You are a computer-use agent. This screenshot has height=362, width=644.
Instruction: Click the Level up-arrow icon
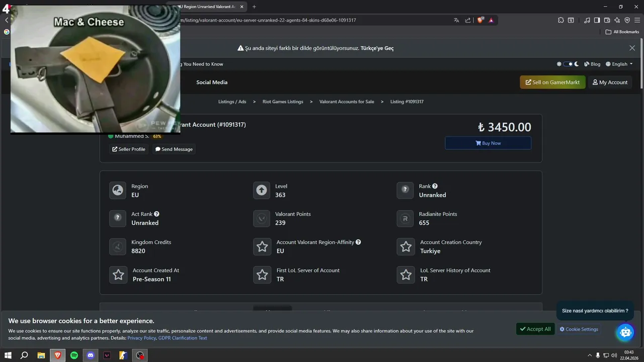click(x=262, y=191)
